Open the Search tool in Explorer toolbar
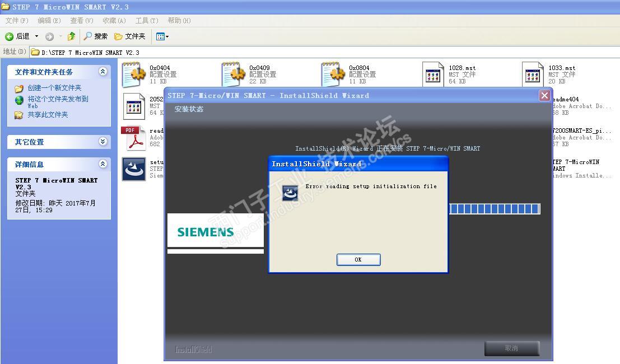This screenshot has height=364, width=620. click(x=96, y=36)
